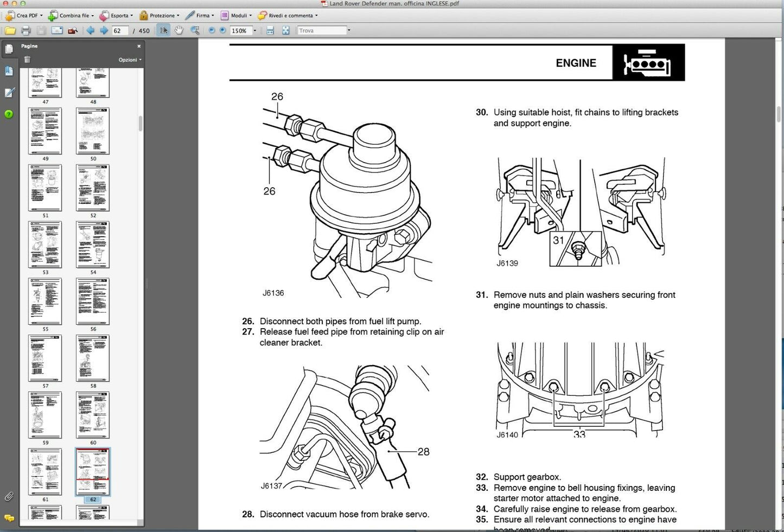The height and width of the screenshot is (532, 784).
Task: Open the Trova search options dropdown
Action: [348, 31]
